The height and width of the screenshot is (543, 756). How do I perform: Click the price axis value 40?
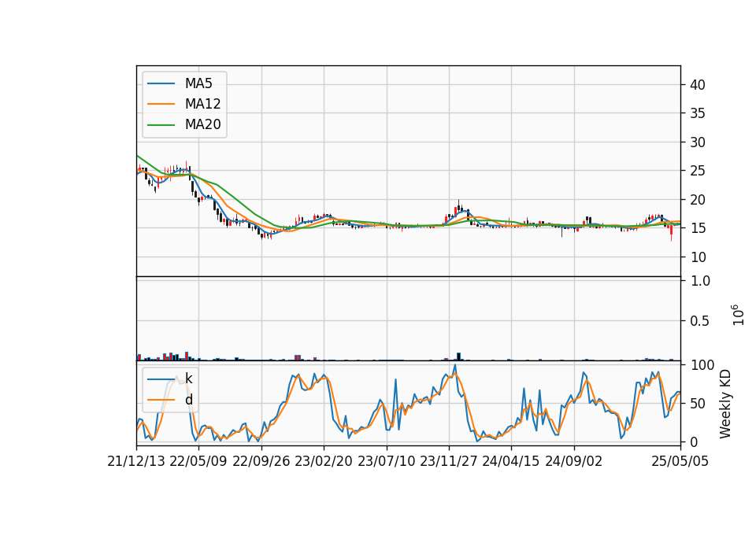click(698, 85)
